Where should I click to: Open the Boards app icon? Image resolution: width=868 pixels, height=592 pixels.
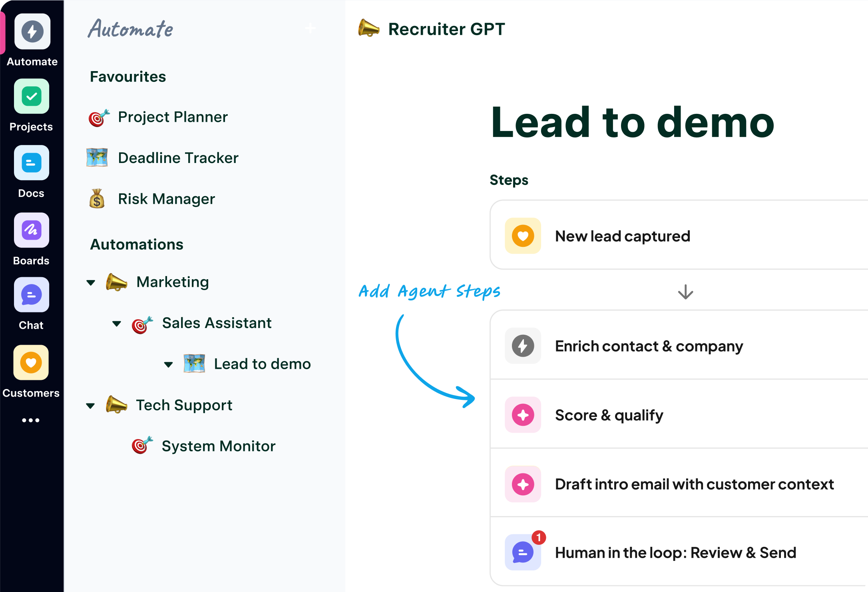click(x=32, y=230)
